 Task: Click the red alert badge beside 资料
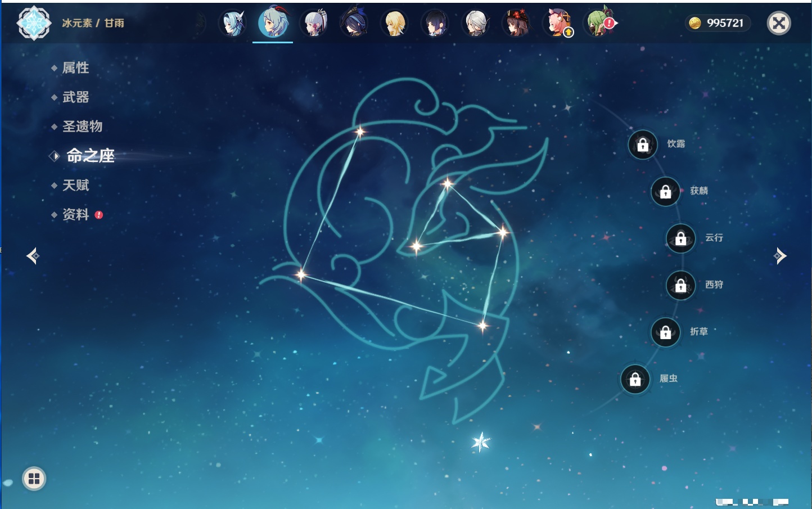pyautogui.click(x=99, y=215)
